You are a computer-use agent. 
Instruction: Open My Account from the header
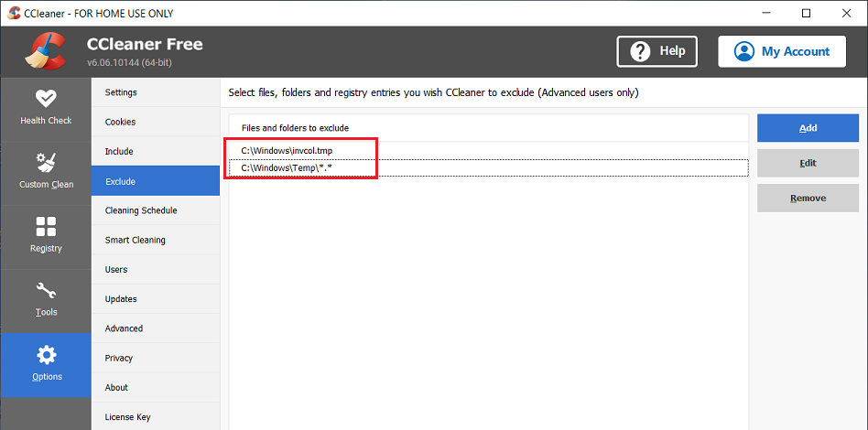pos(781,51)
